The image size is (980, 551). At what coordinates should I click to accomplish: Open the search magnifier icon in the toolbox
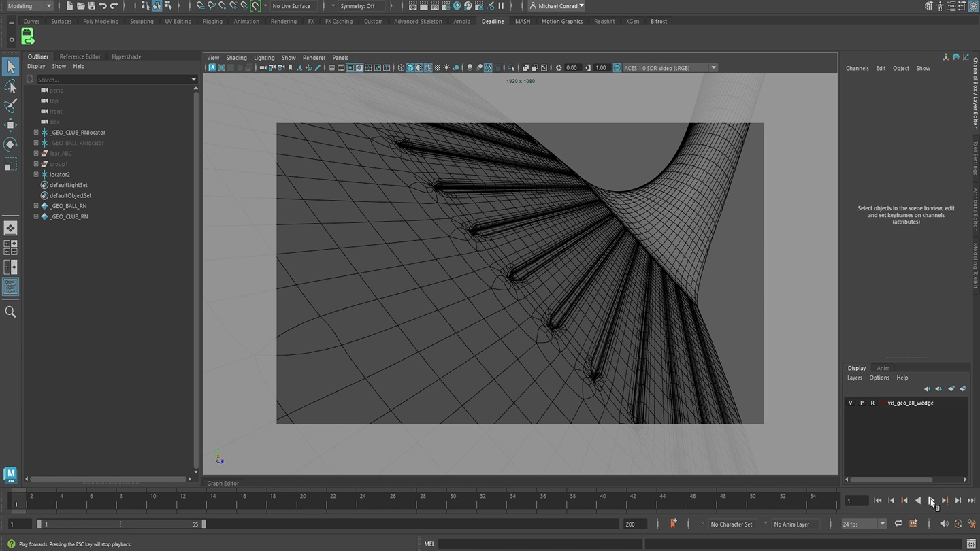pos(10,312)
